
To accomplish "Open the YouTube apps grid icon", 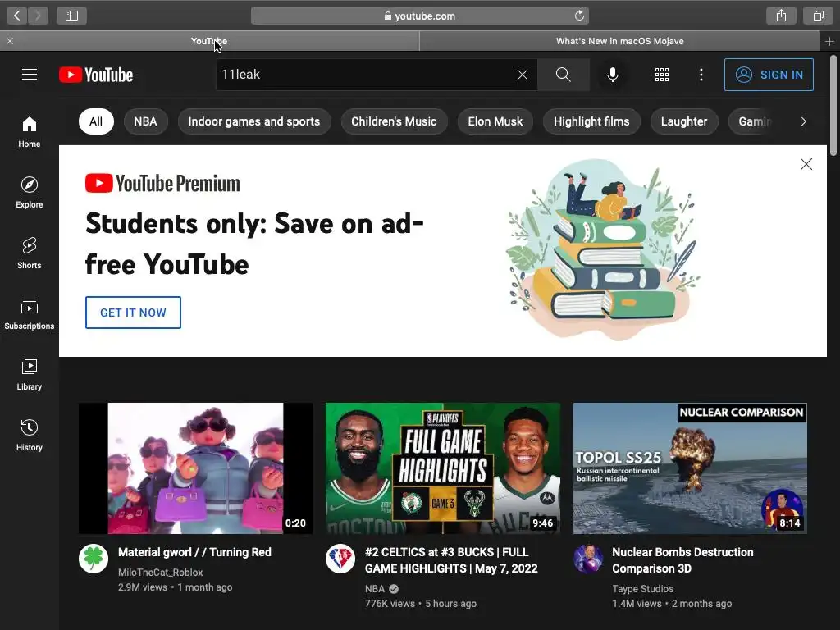I will (662, 75).
